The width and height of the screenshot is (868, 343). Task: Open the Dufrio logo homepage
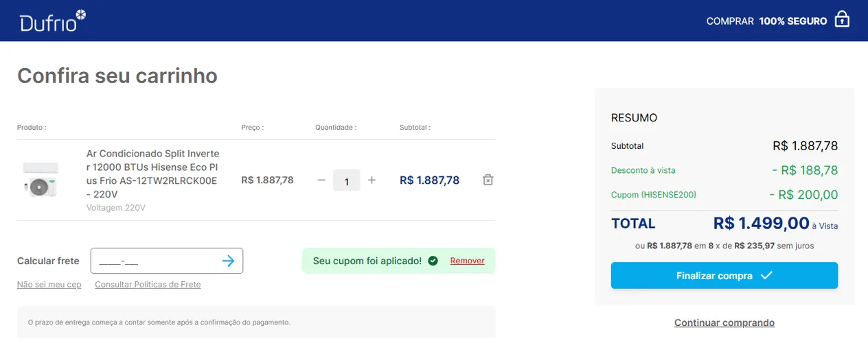point(52,21)
